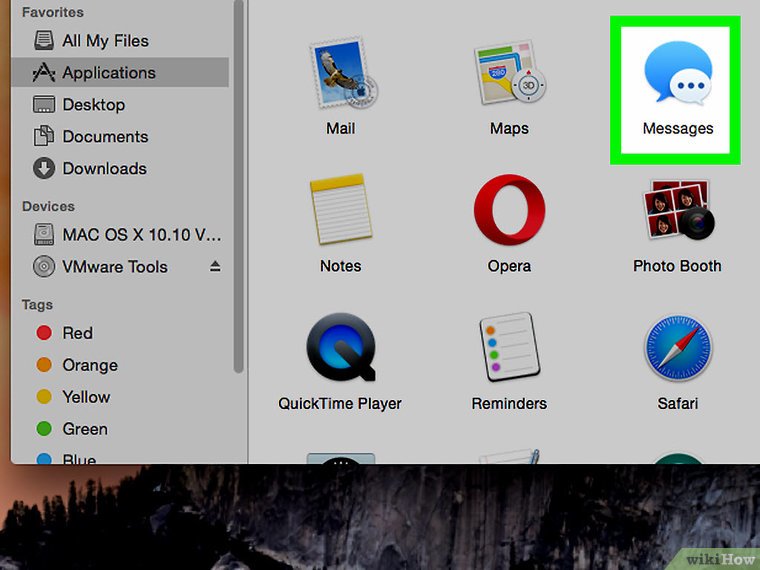Eject the VMware Tools volume
Screen dimensions: 760x570
(x=215, y=267)
